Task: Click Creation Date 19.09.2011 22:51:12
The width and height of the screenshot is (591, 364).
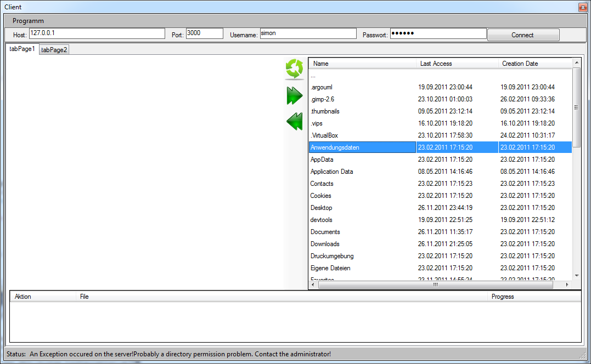Action: coord(528,219)
